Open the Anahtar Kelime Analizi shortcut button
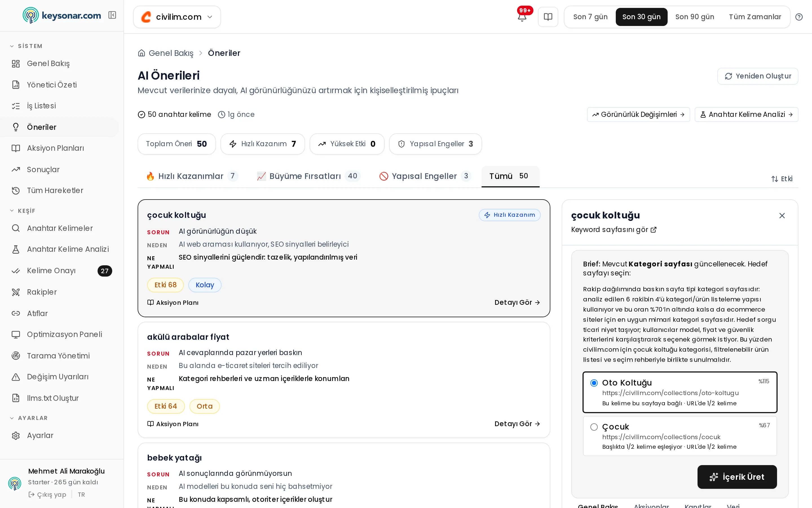This screenshot has height=508, width=812. pos(746,115)
